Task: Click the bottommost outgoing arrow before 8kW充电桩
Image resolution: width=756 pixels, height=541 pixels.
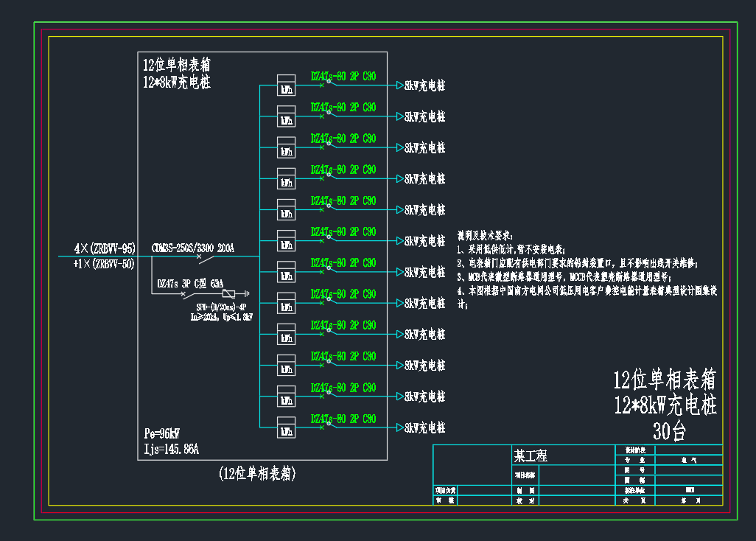Action: point(399,427)
